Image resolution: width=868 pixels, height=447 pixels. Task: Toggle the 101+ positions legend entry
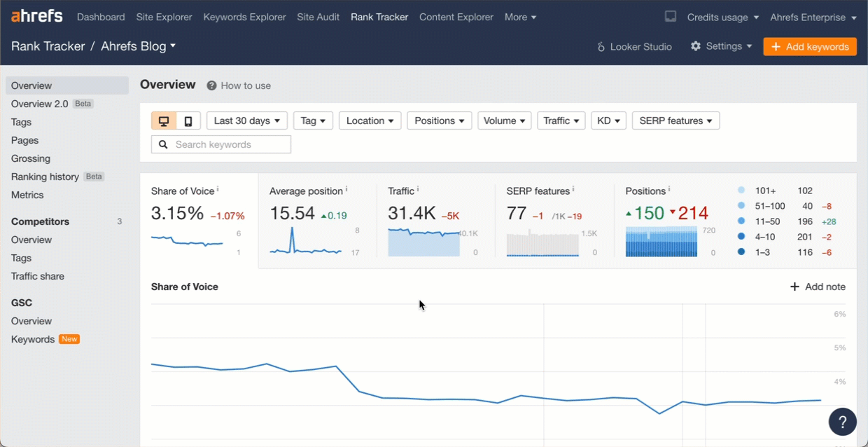[763, 190]
